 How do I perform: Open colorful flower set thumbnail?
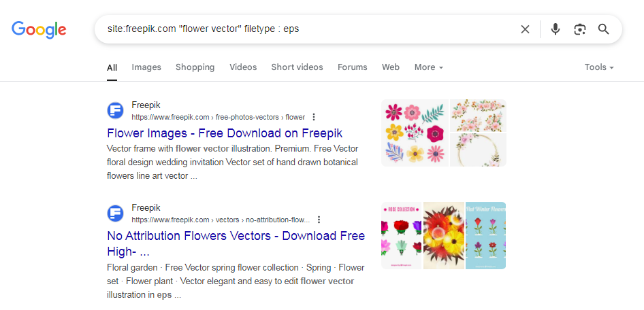[415, 133]
